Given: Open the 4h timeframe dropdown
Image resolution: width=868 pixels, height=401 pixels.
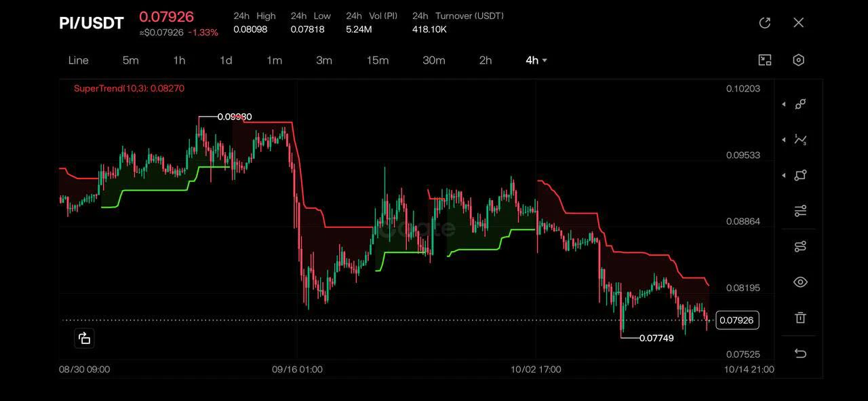Looking at the screenshot, I should point(536,60).
